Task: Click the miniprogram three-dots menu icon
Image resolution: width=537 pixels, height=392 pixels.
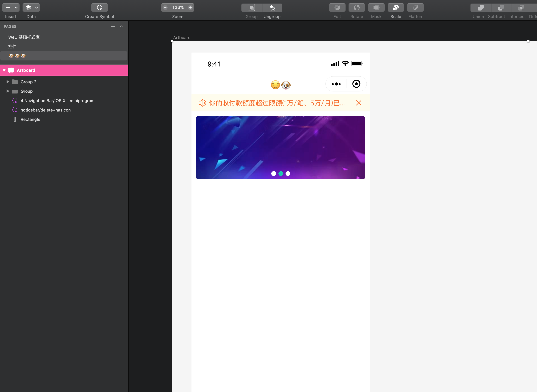Action: coord(336,84)
